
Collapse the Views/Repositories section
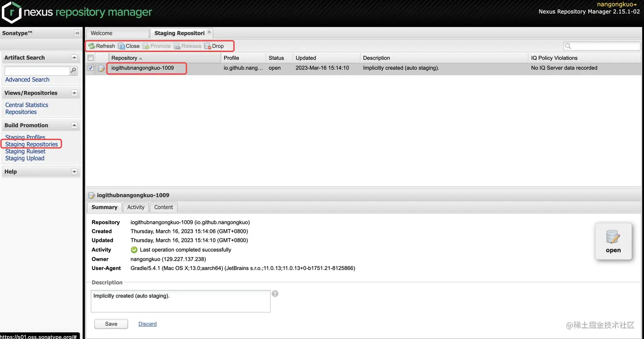tap(75, 93)
